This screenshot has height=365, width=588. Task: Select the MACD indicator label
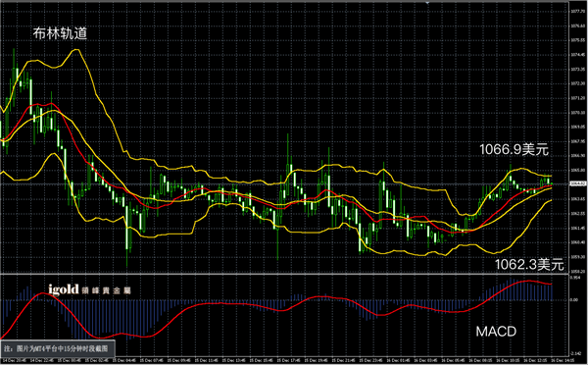496,332
